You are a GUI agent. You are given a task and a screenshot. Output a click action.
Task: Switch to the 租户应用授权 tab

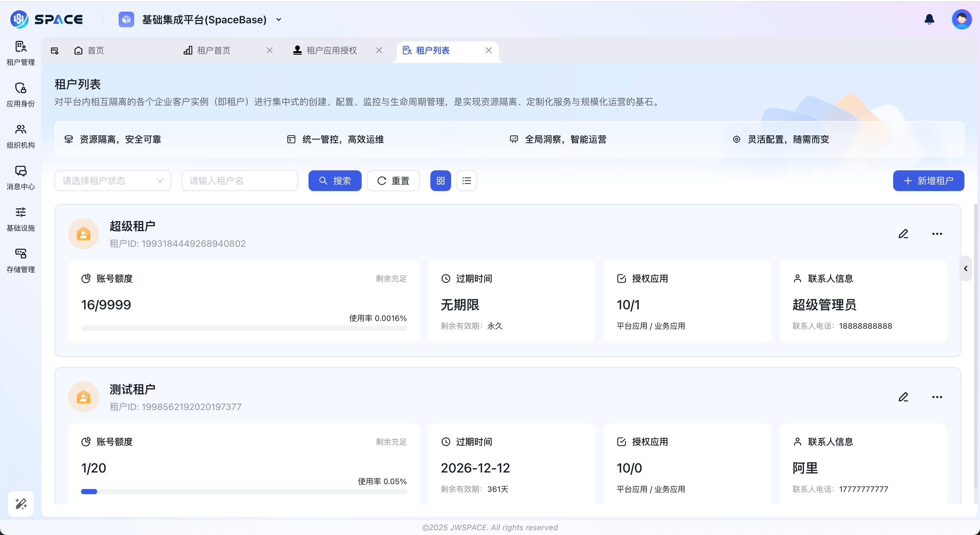[331, 50]
